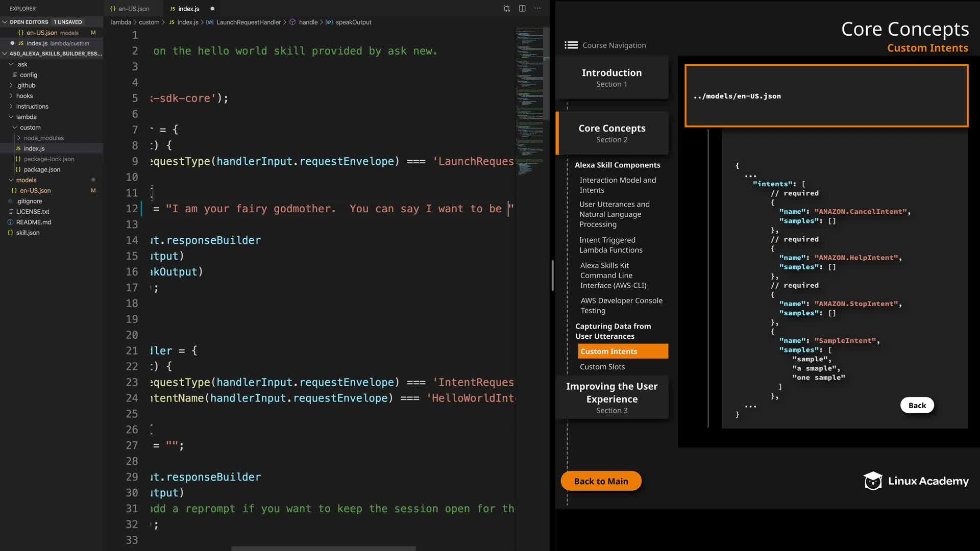Click the editor horizontal scrollbar
The image size is (980, 551).
[x=323, y=548]
